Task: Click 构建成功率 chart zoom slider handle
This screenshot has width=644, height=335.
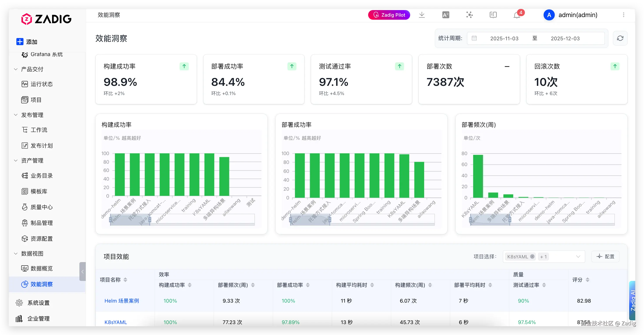Action: click(x=149, y=220)
